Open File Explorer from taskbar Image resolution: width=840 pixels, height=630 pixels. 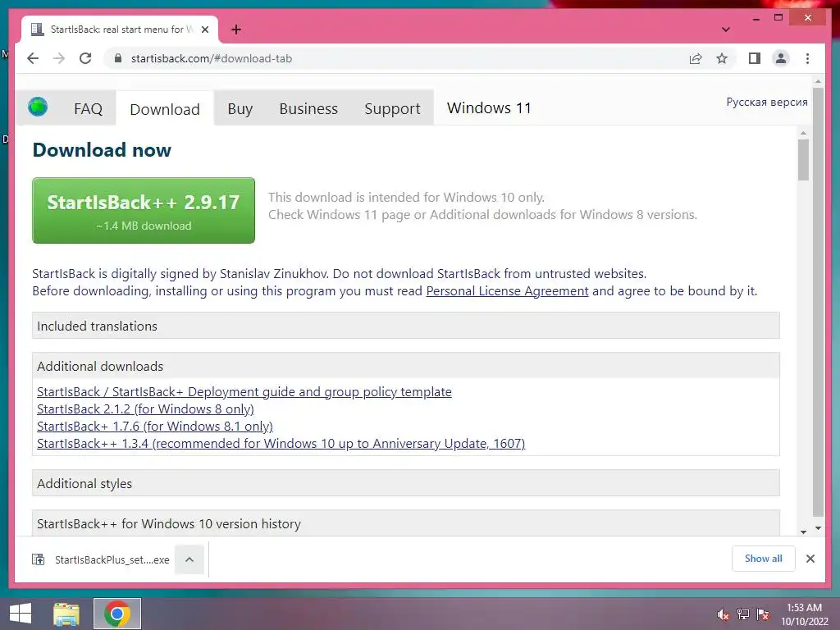66,614
